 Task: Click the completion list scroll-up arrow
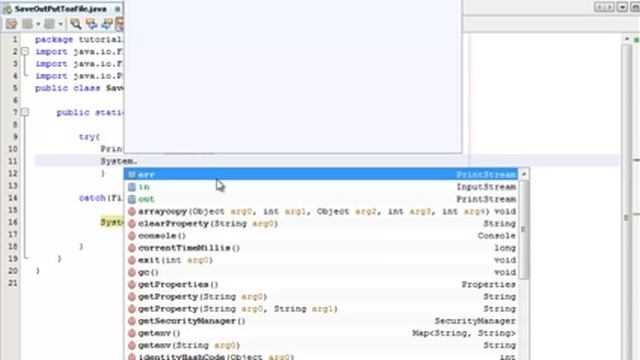tap(524, 174)
